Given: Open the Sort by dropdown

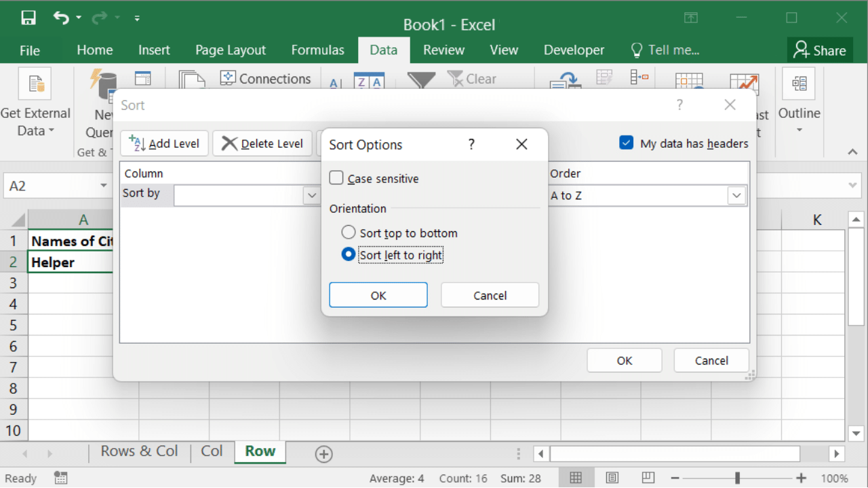Looking at the screenshot, I should (x=311, y=195).
